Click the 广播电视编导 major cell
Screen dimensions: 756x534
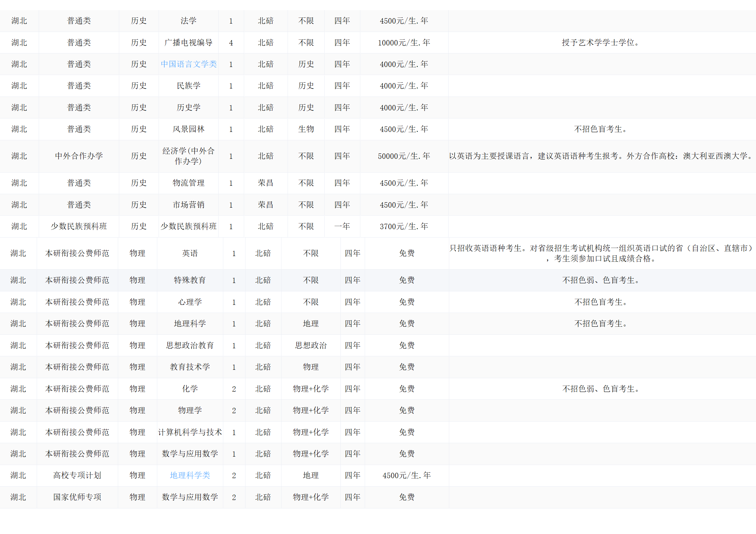point(189,43)
